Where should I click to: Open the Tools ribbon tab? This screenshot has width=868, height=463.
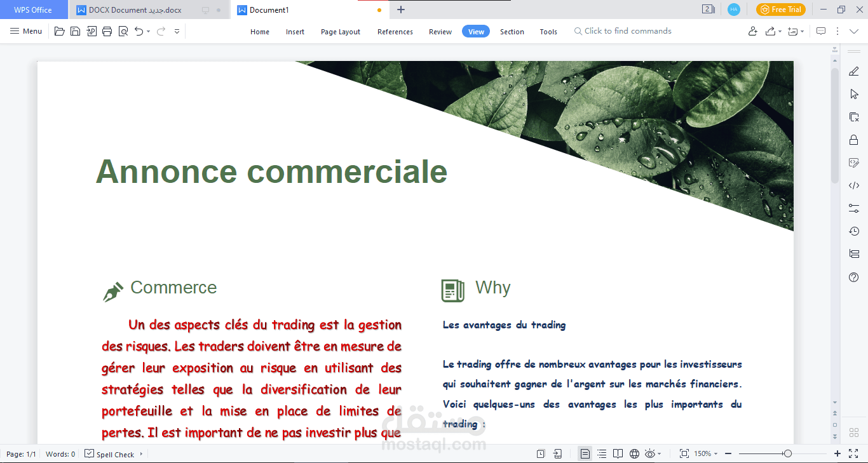(x=548, y=32)
